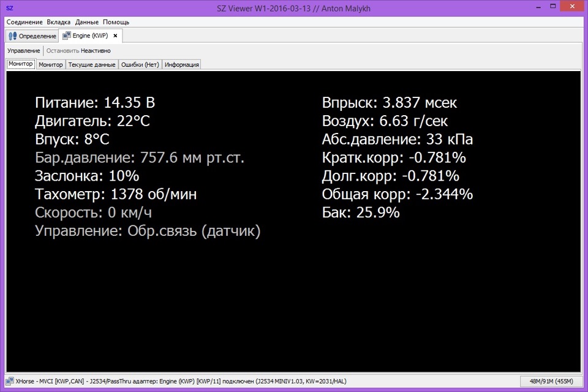The width and height of the screenshot is (588, 392).
Task: Click the Тахометр: 1378 об/мин reading
Action: 116,194
